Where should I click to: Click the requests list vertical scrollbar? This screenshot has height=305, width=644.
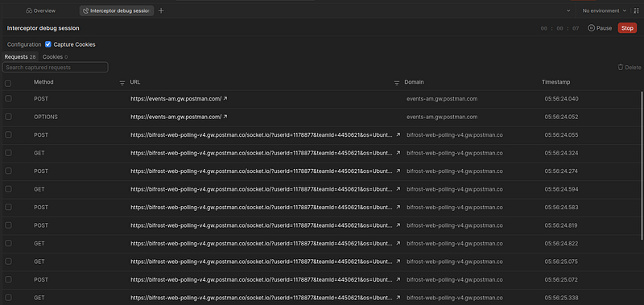[642, 166]
